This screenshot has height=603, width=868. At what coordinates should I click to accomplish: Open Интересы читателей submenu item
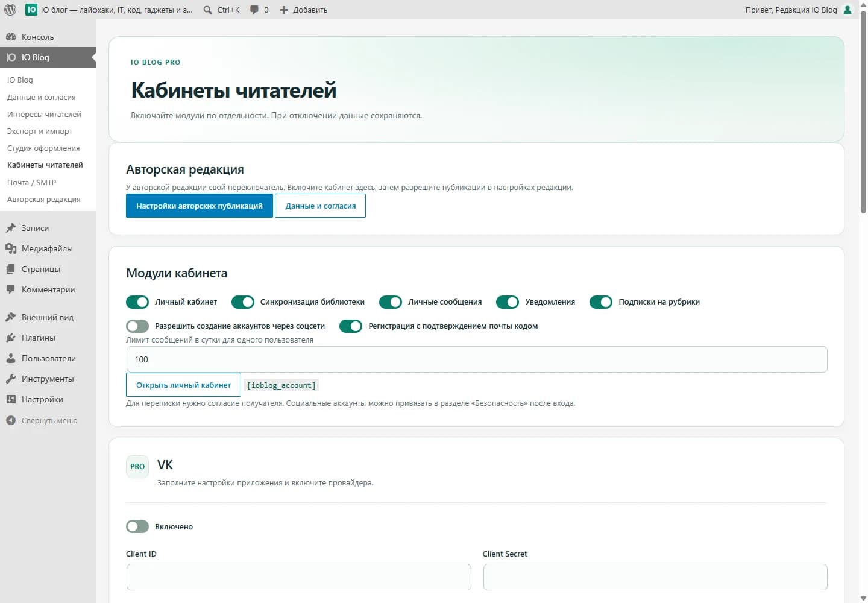click(x=44, y=114)
